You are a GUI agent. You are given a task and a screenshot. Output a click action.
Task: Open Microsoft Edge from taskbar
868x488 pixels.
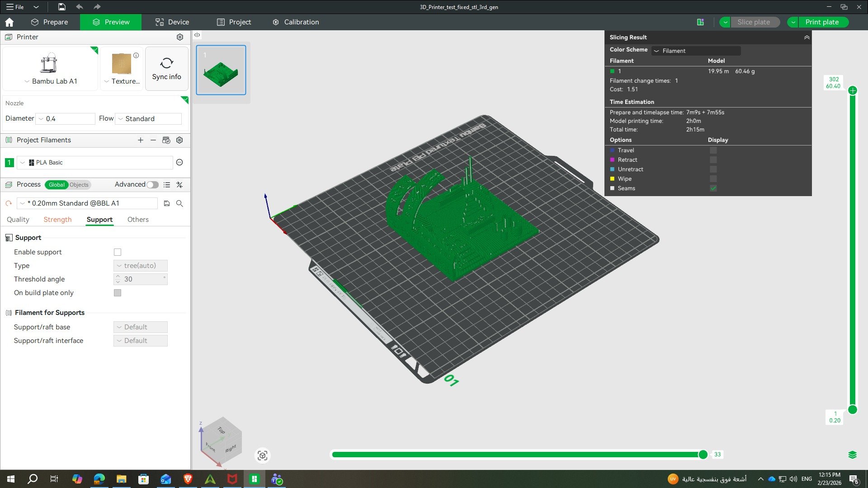pyautogui.click(x=99, y=479)
